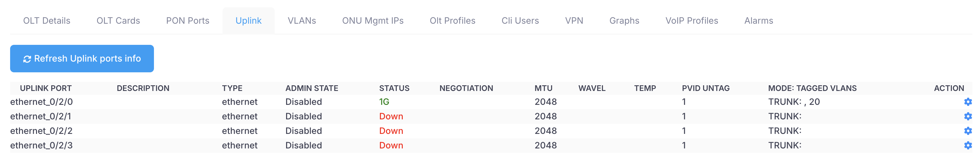Click the refresh icon on the blue button
Image resolution: width=980 pixels, height=168 pixels.
click(x=27, y=59)
